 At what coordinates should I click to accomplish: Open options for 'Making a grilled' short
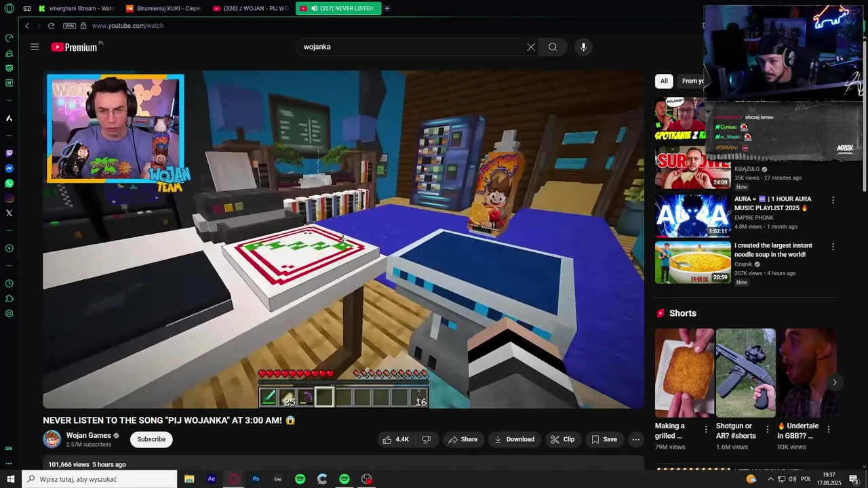click(706, 429)
